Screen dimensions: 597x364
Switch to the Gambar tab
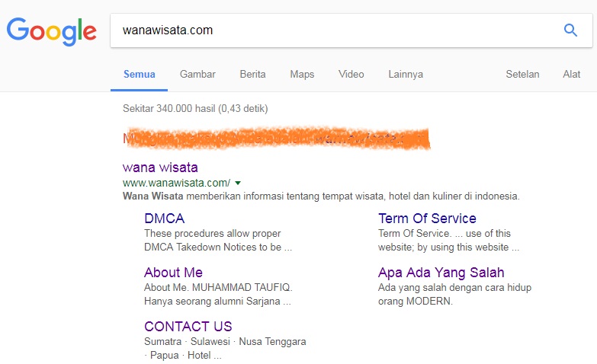coord(197,74)
